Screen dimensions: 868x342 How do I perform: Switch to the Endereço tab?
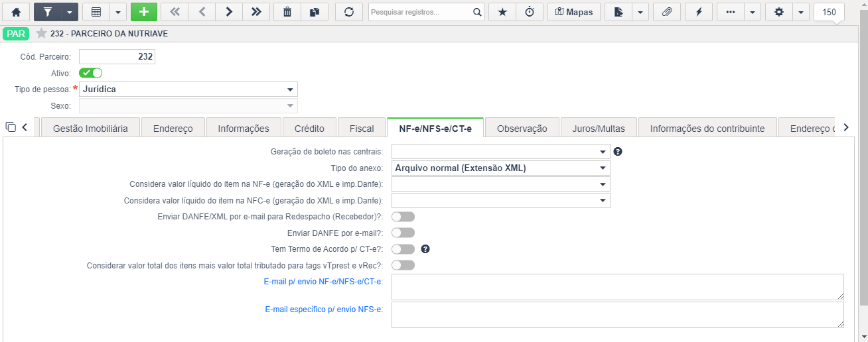[x=173, y=129]
